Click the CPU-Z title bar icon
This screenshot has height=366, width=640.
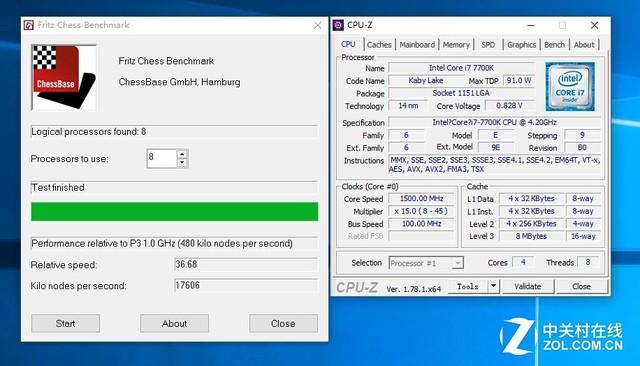(x=338, y=25)
